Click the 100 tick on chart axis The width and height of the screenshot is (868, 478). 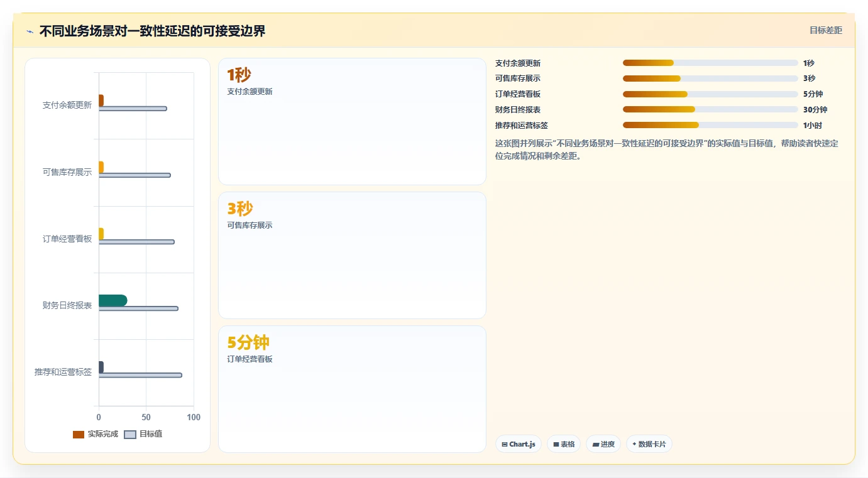coord(194,418)
